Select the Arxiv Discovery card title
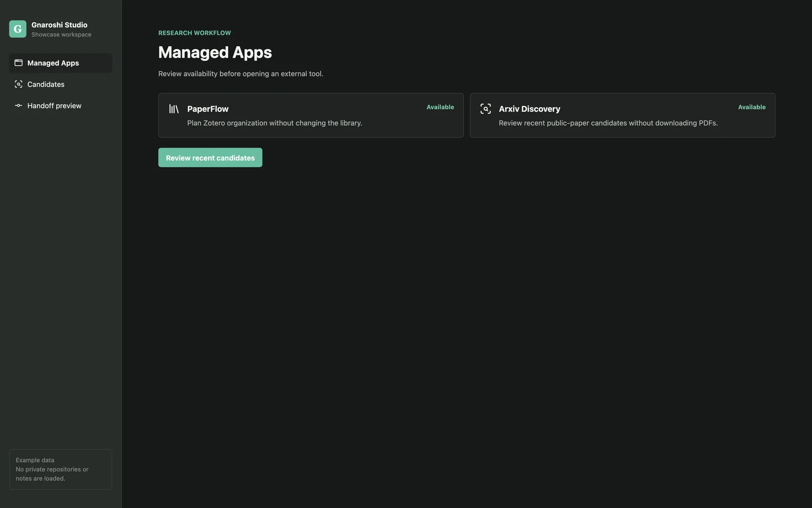 point(529,109)
